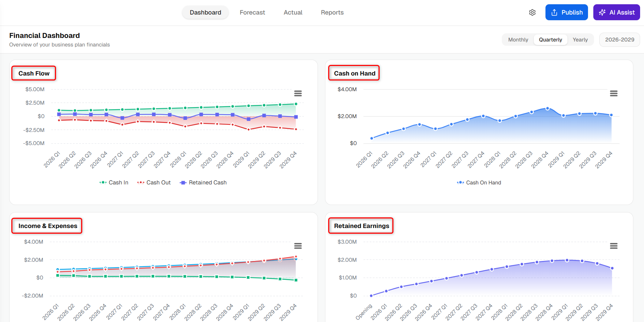Toggle the Cash Out legend series
This screenshot has height=322, width=644.
coord(154,183)
